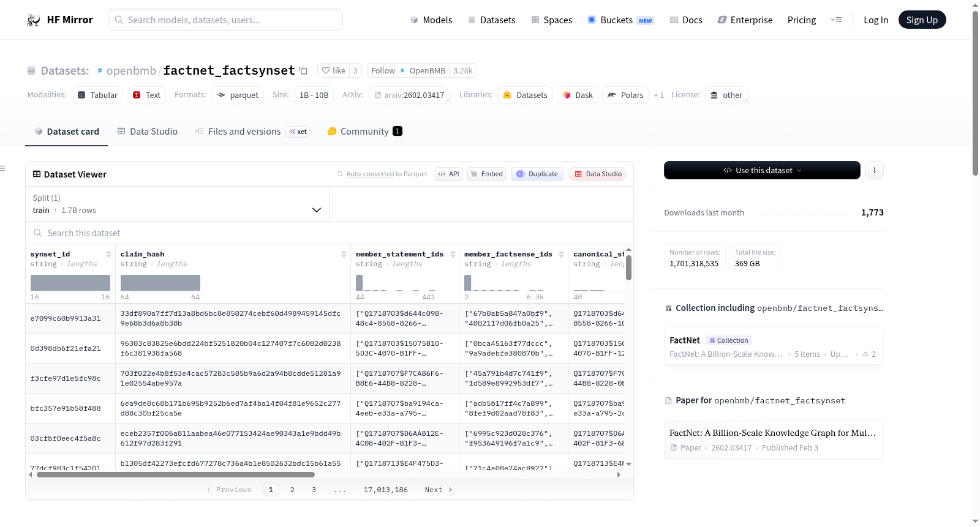Open the three-dot more options menu
This screenshot has width=980, height=527.
[875, 170]
